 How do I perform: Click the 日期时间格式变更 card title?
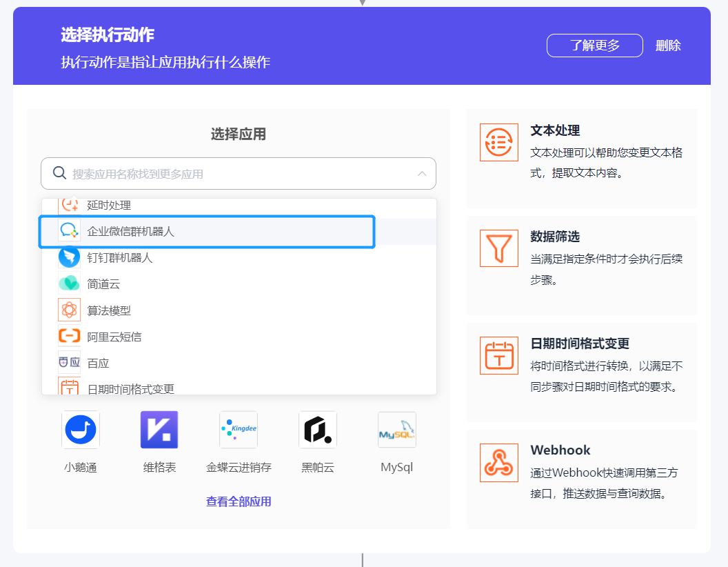pyautogui.click(x=580, y=344)
